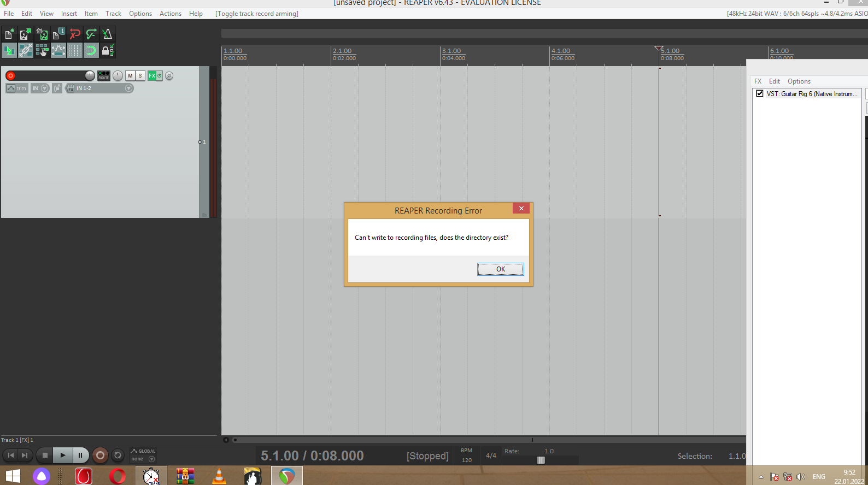The width and height of the screenshot is (868, 485).
Task: Open the Edit menu
Action: [x=27, y=13]
